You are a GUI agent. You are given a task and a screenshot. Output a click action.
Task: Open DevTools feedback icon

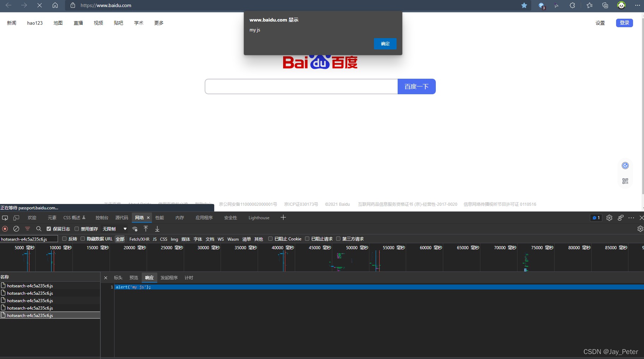point(621,218)
